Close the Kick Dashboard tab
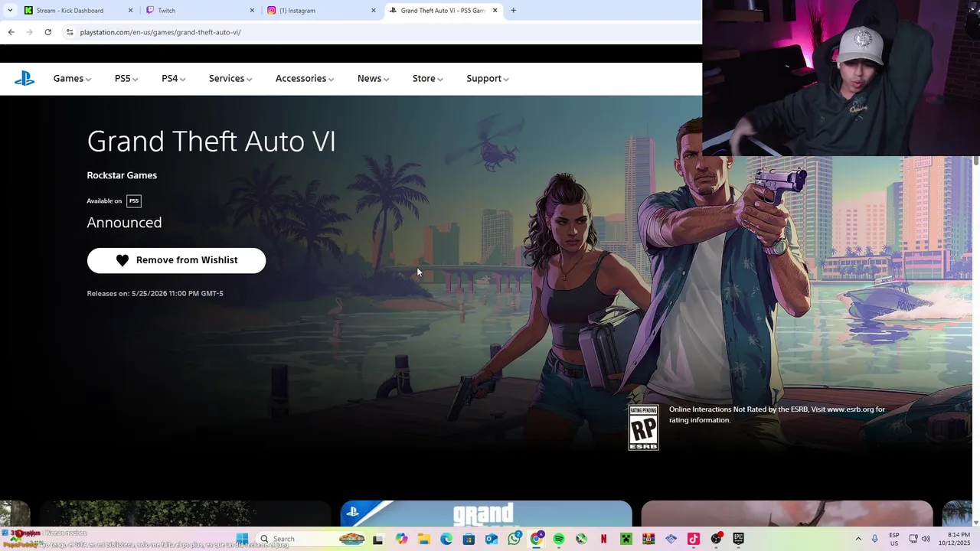The height and width of the screenshot is (551, 980). point(130,11)
